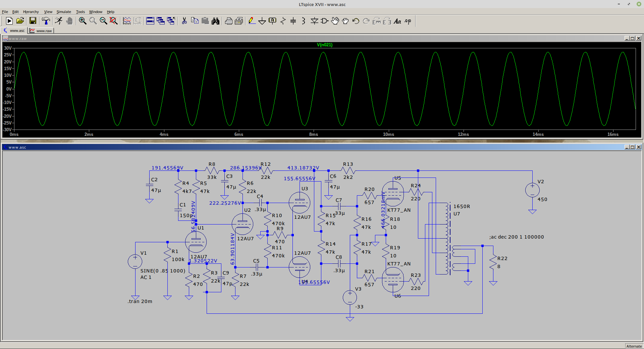
Task: Click the .tran 20m directive text
Action: pyautogui.click(x=140, y=301)
